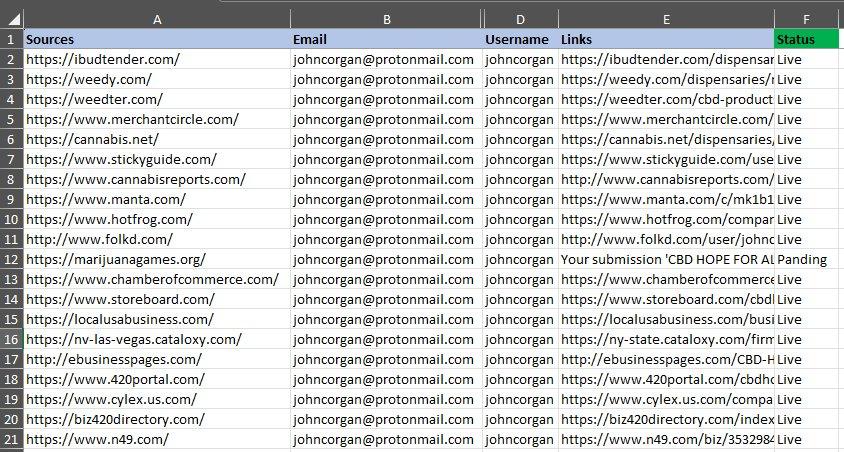
Task: Select cell with https://weedter.com/ source
Action: point(157,99)
